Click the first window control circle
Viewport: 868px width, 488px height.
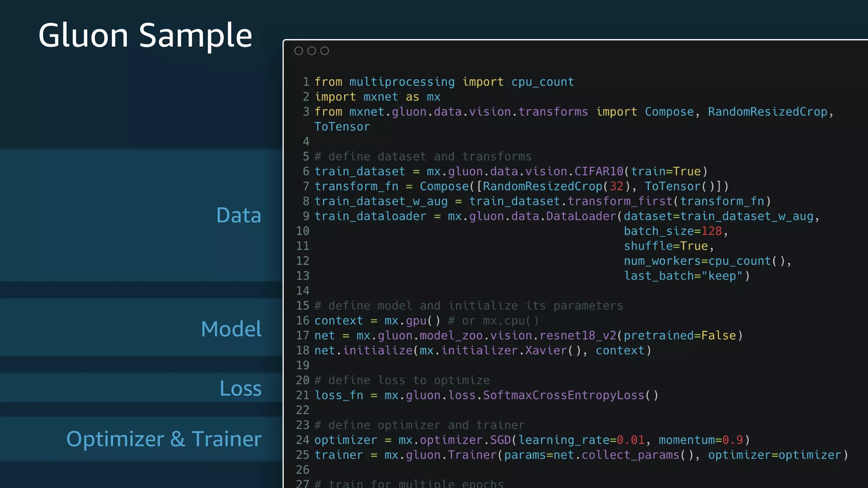298,51
